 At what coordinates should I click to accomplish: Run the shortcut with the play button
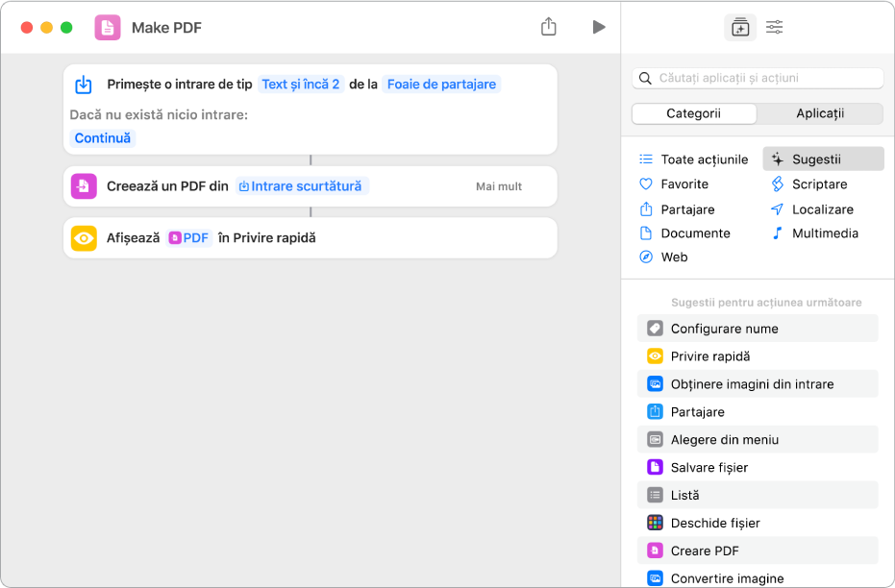(599, 27)
